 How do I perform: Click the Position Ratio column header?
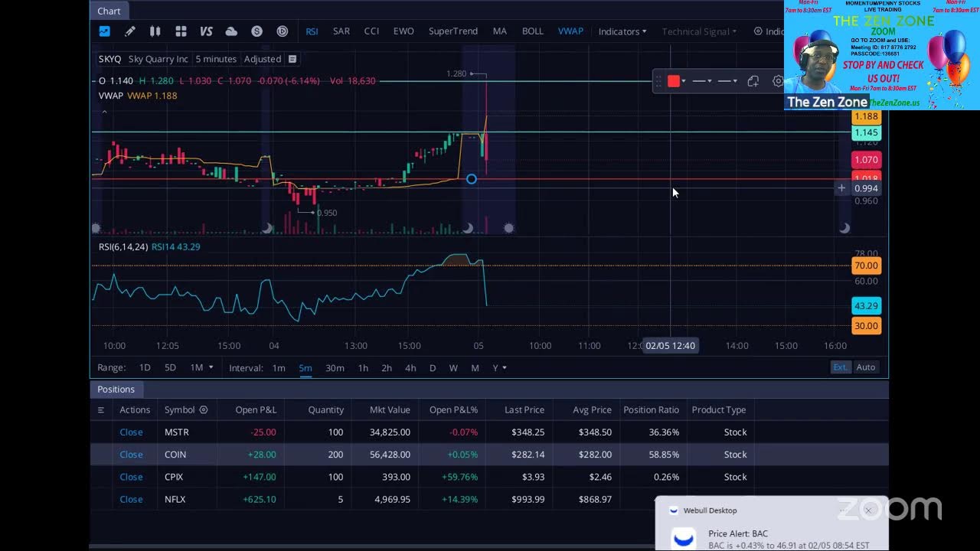pyautogui.click(x=651, y=409)
